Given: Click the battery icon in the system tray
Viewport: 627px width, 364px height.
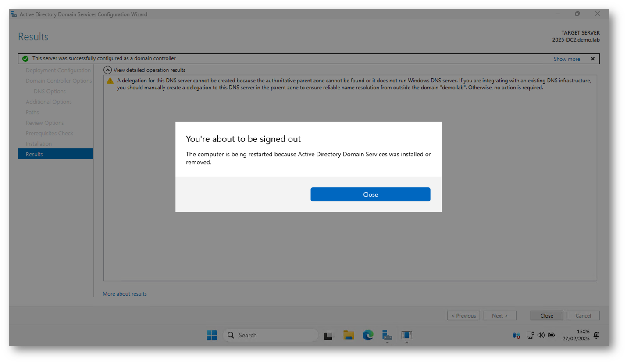Looking at the screenshot, I should tap(551, 336).
